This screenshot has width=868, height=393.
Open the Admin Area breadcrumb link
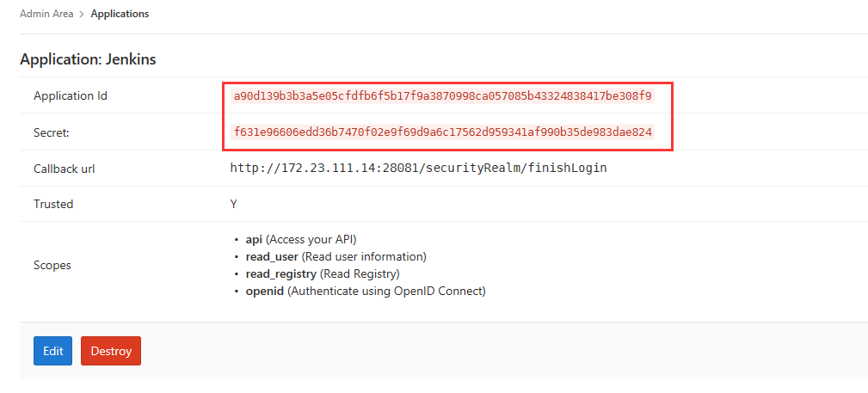[46, 14]
